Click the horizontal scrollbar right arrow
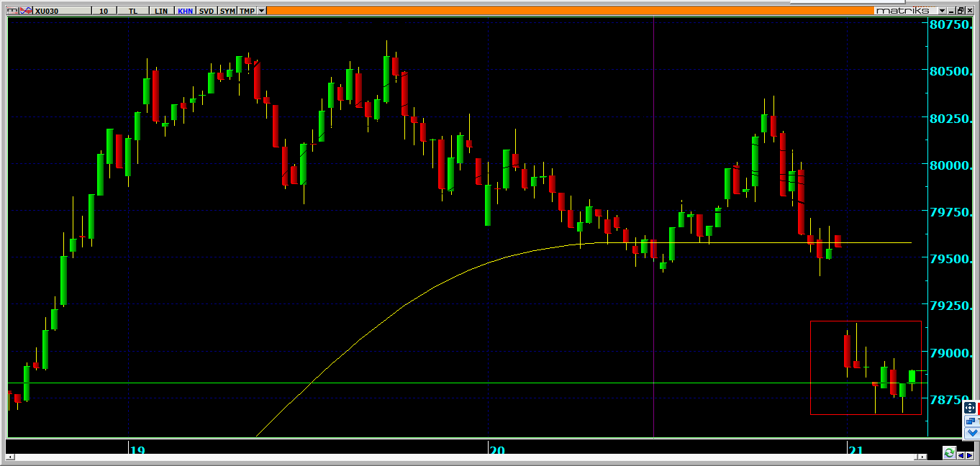Viewport: 980px width, 466px height. (922, 457)
